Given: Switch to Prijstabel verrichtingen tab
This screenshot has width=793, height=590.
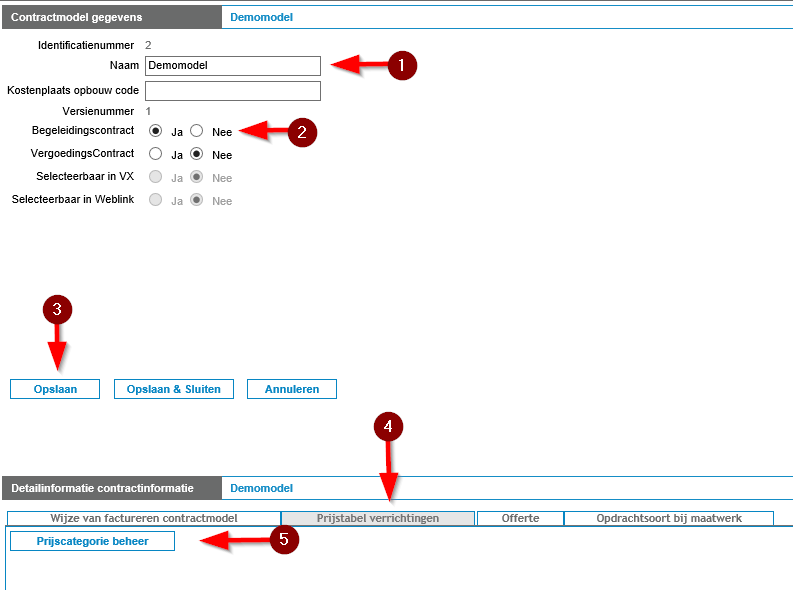Looking at the screenshot, I should coord(377,518).
